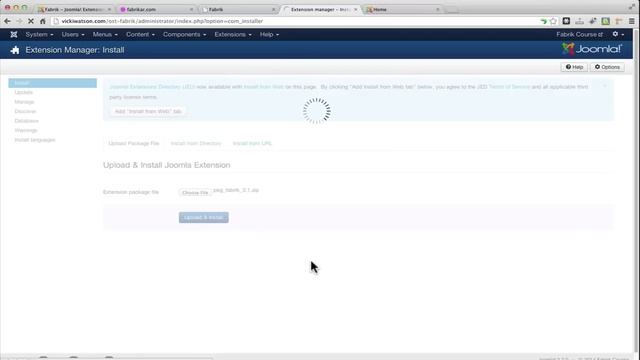
Task: Click Add "Install from Web" tab button
Action: tap(148, 111)
